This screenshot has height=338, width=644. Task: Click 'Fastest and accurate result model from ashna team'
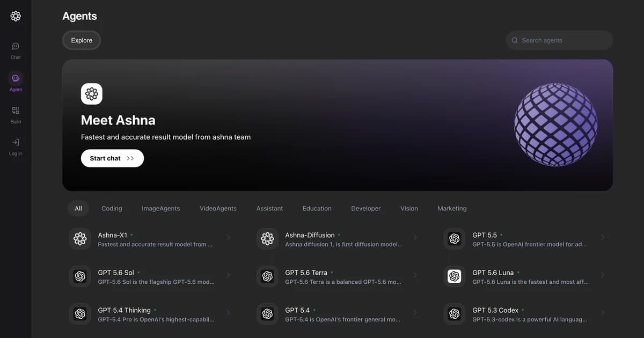(166, 137)
